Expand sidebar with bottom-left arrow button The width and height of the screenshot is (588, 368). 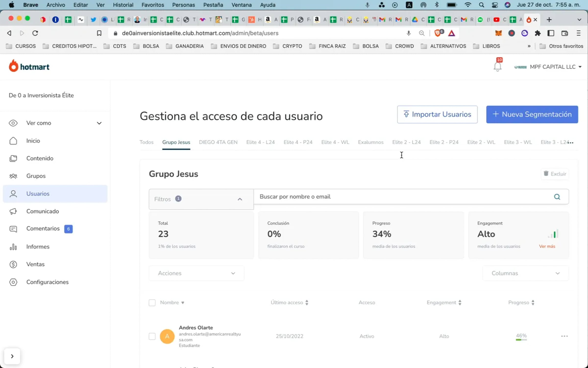[12, 356]
